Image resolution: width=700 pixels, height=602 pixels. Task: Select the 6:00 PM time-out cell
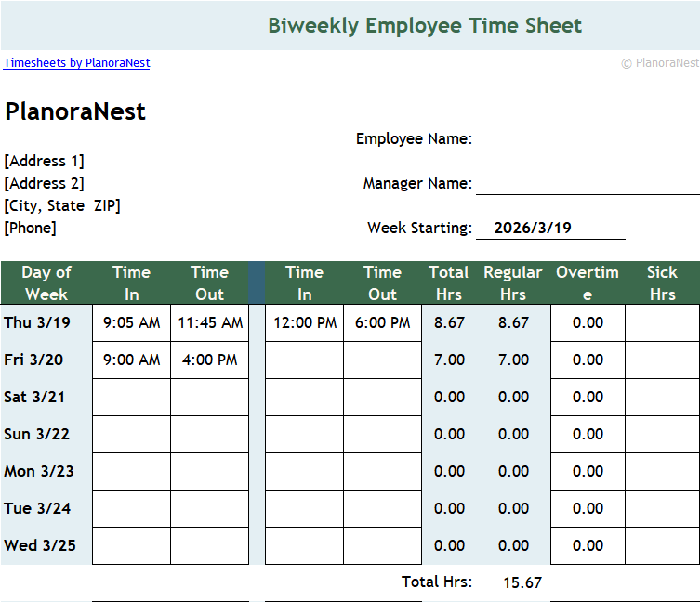(x=383, y=322)
